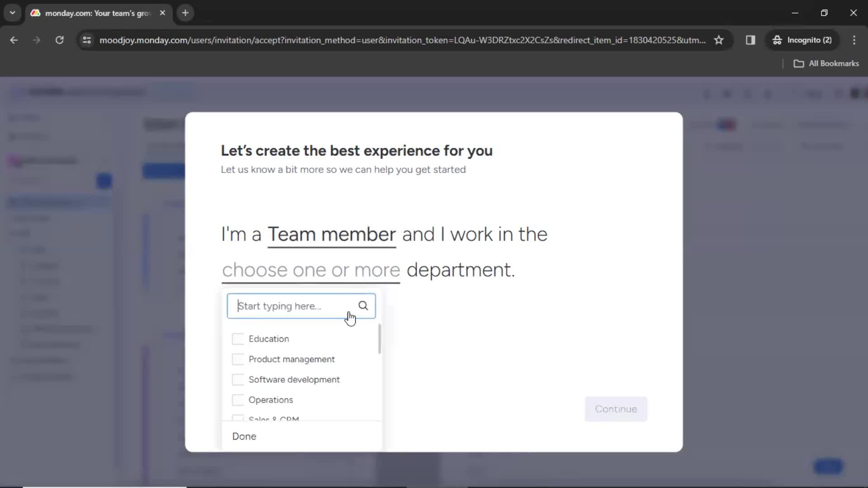Click the browser back navigation arrow
The image size is (868, 488).
click(14, 40)
